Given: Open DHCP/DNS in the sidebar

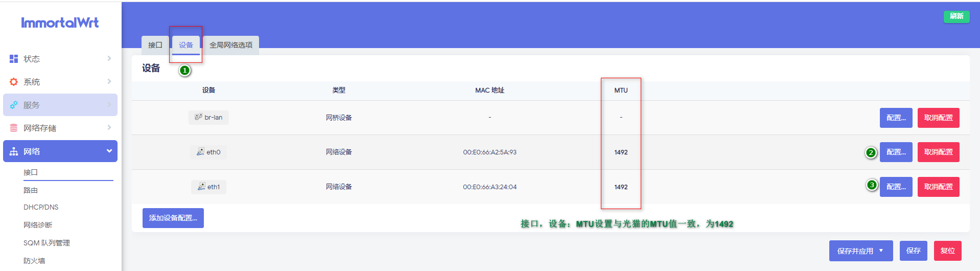Looking at the screenshot, I should point(41,207).
